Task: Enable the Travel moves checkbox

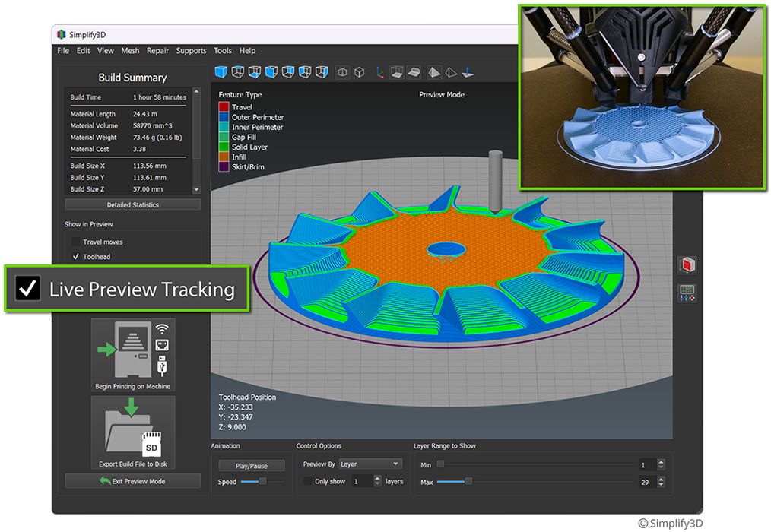Action: tap(75, 242)
